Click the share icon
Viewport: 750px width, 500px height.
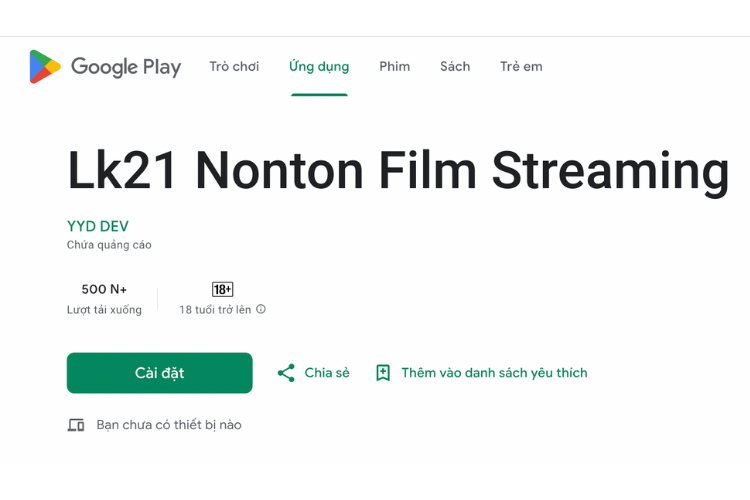[286, 373]
